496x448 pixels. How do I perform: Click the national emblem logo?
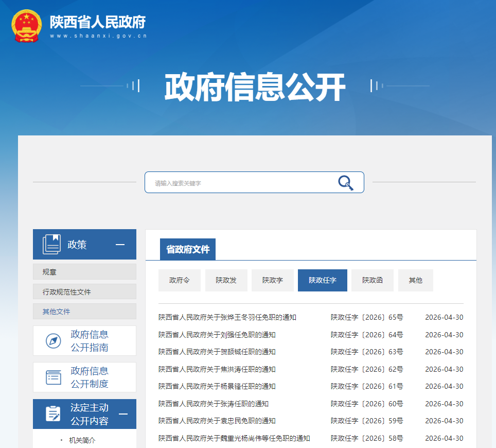tap(25, 26)
